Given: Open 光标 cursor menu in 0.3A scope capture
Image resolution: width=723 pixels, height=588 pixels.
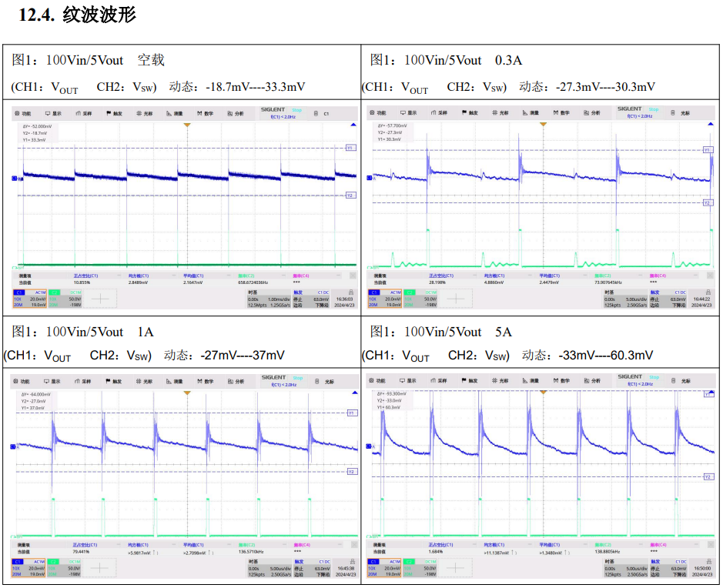Looking at the screenshot, I should tap(500, 113).
